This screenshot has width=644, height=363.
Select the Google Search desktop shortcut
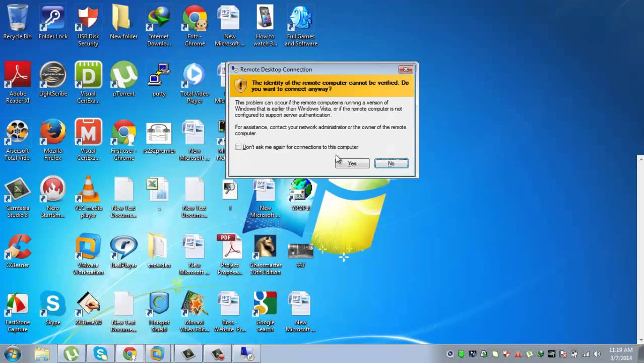click(265, 312)
